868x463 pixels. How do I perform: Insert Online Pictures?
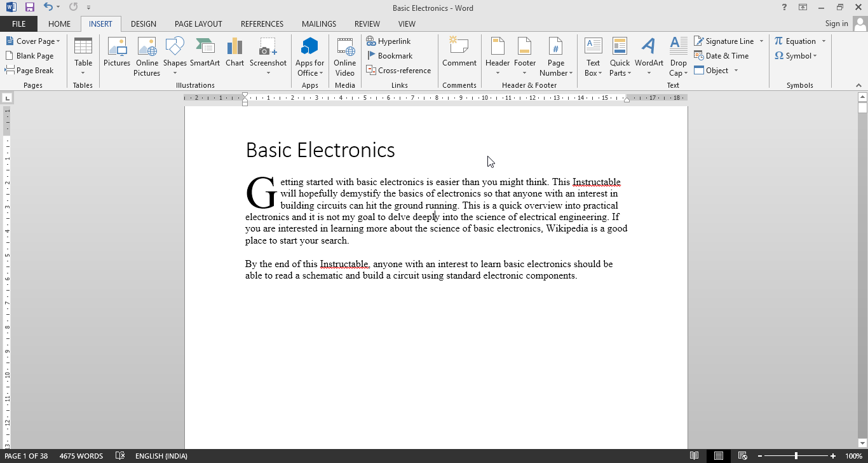tap(147, 57)
